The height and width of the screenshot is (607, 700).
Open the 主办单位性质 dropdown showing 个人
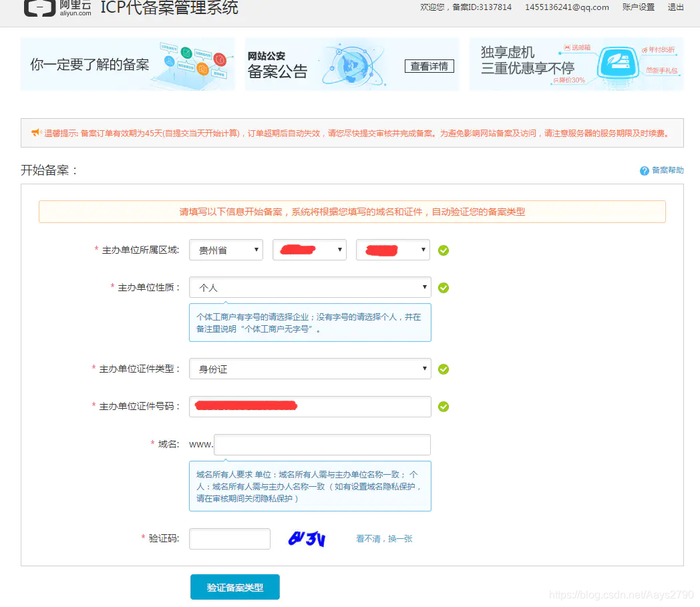click(310, 287)
